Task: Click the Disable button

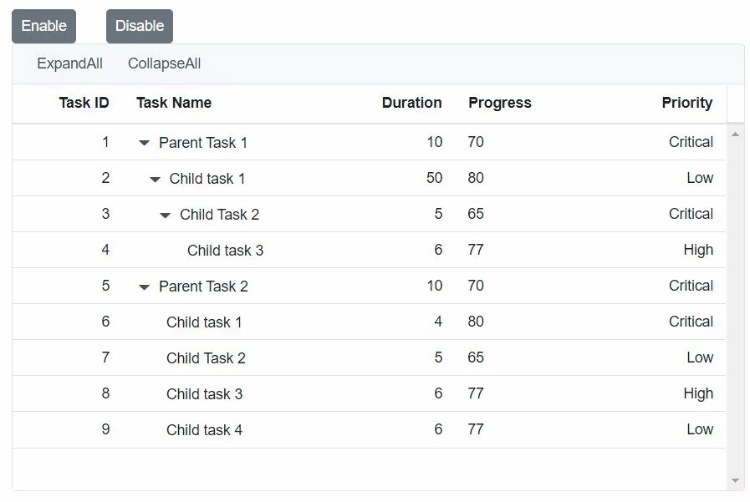Action: point(139,26)
